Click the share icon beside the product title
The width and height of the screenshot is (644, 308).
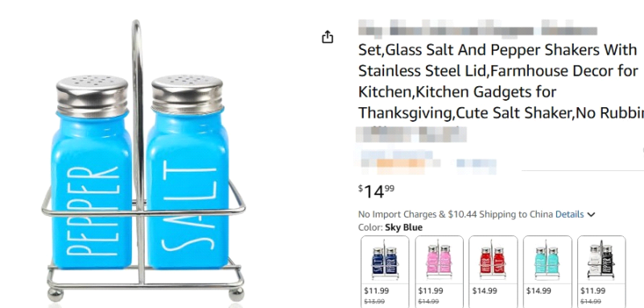click(328, 37)
